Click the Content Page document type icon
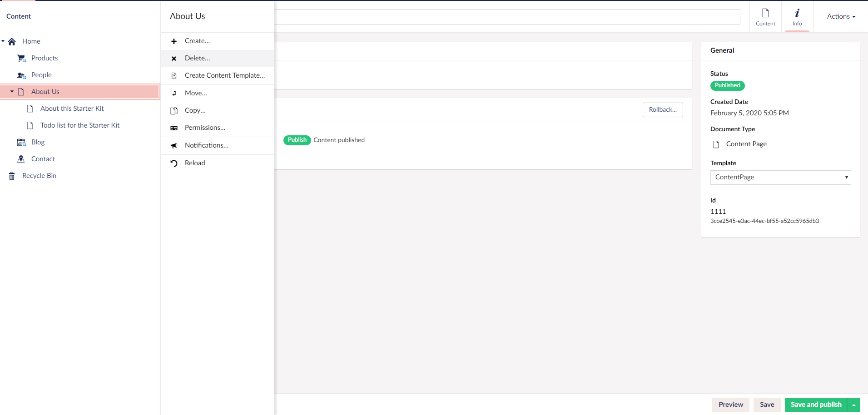 point(716,144)
